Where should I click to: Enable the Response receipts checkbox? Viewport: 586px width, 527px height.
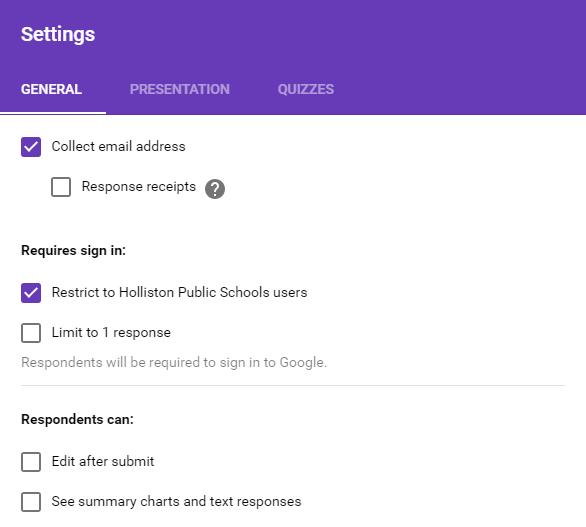point(61,187)
